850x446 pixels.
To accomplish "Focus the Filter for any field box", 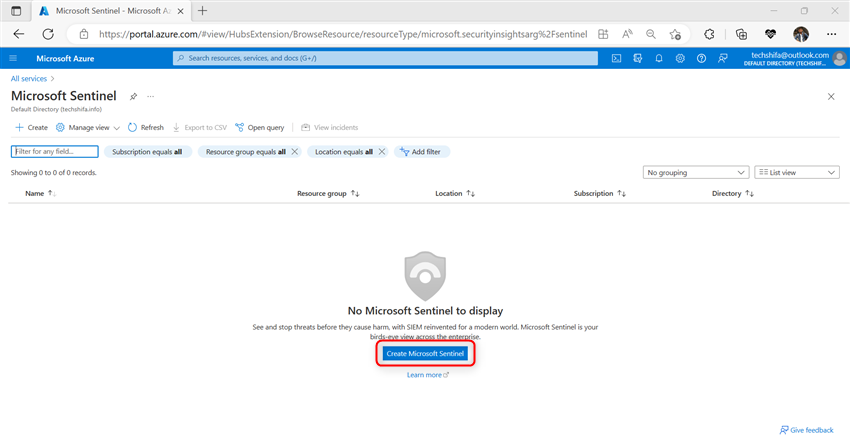I will tap(55, 151).
